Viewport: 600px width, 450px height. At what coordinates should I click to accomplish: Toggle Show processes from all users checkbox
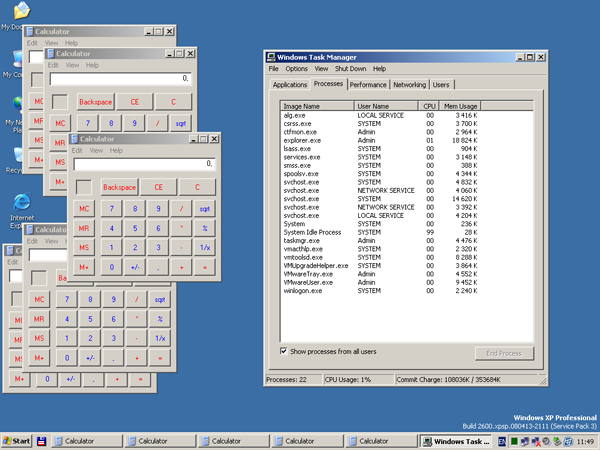[x=284, y=351]
